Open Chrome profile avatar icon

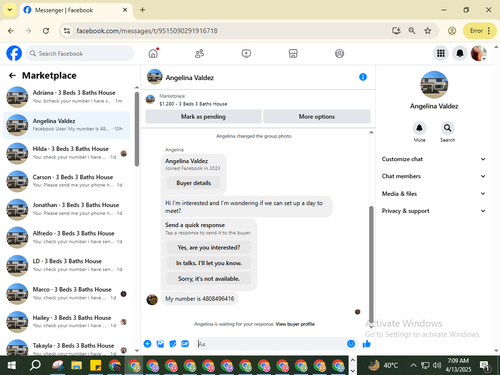452,31
